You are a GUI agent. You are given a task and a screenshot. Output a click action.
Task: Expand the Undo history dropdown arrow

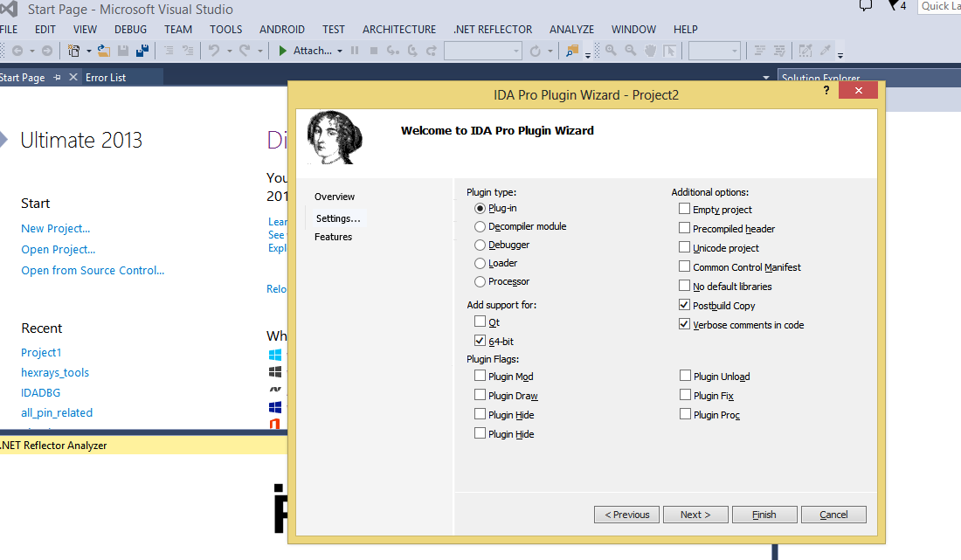pos(229,51)
